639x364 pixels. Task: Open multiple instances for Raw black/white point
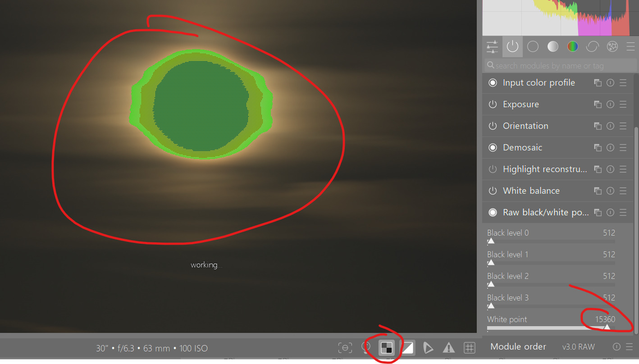point(598,213)
